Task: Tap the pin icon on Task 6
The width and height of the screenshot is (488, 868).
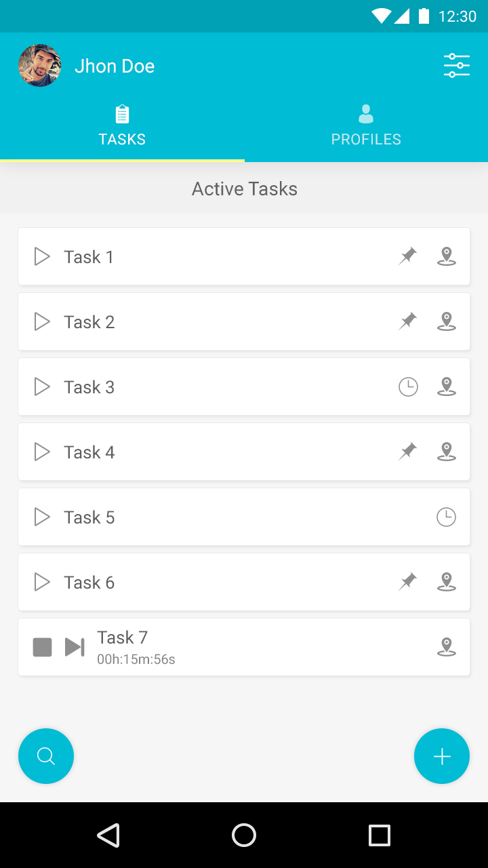Action: (407, 582)
